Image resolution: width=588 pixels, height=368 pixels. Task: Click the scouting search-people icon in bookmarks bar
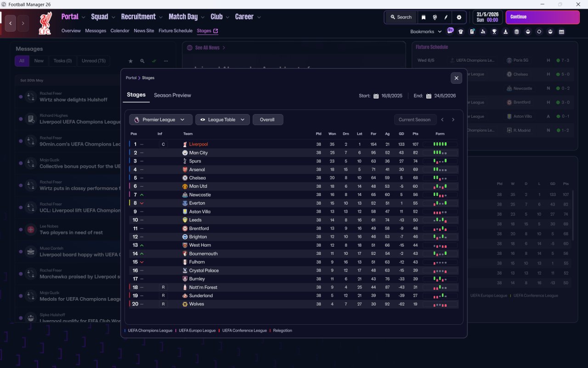click(483, 32)
